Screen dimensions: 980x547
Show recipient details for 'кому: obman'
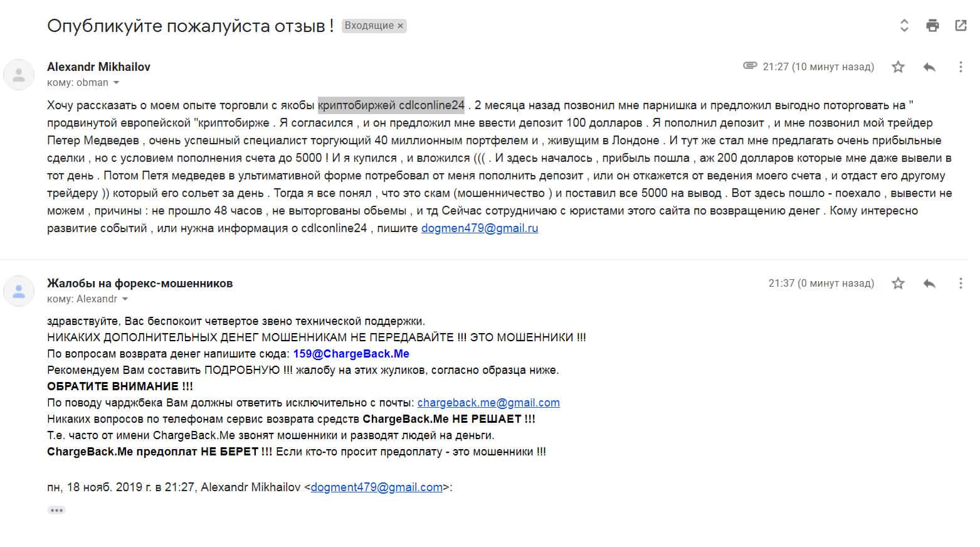[x=116, y=83]
